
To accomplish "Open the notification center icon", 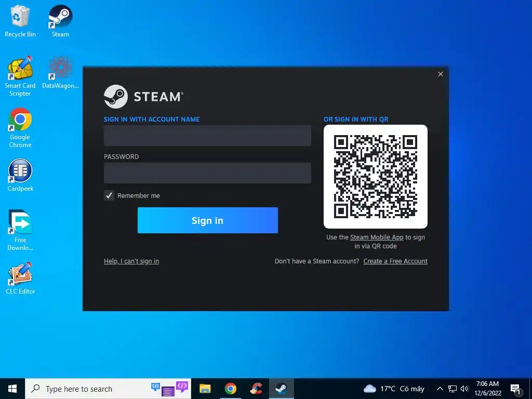I will (515, 389).
